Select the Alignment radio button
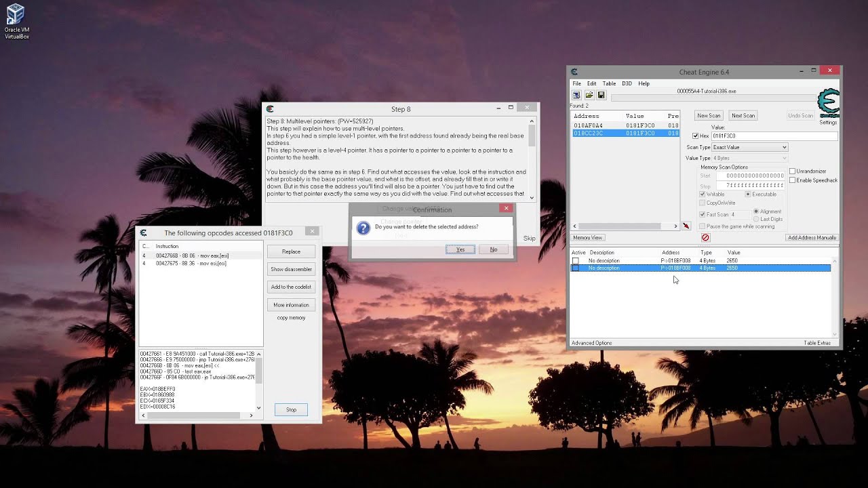 coord(756,211)
